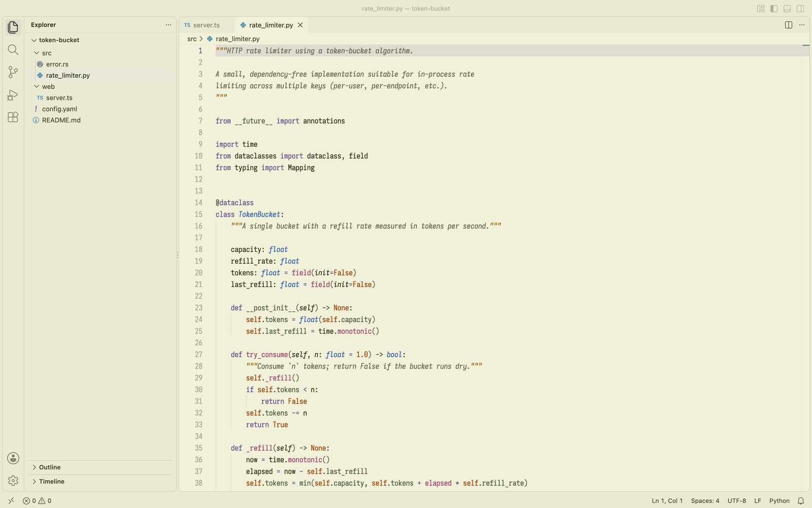
Task: Open the Manage gear icon
Action: click(13, 481)
